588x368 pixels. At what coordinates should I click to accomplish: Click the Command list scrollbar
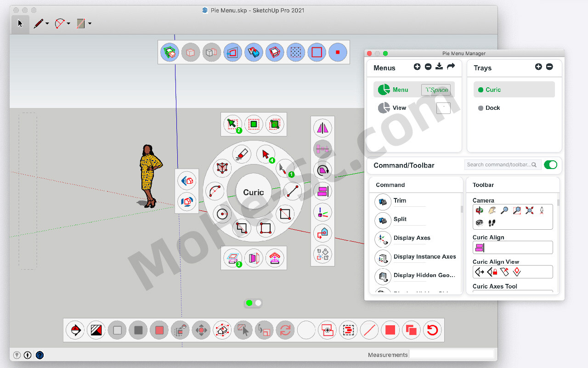pyautogui.click(x=462, y=209)
